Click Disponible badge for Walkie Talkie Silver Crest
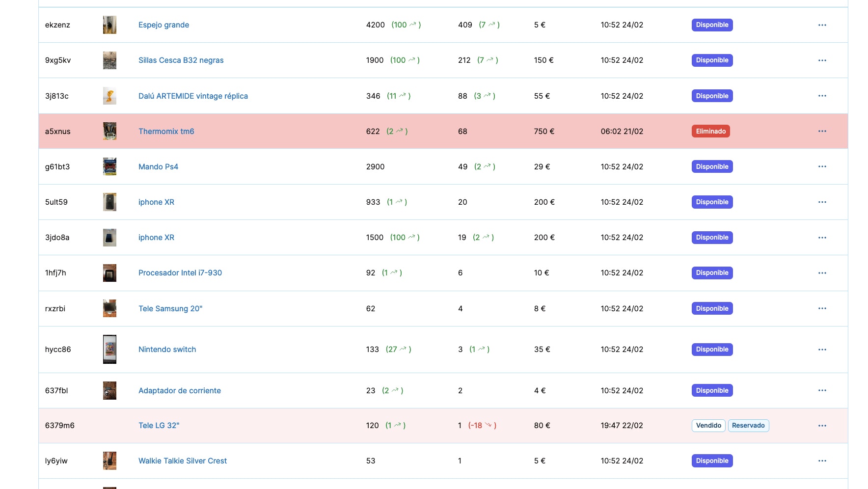 click(712, 461)
